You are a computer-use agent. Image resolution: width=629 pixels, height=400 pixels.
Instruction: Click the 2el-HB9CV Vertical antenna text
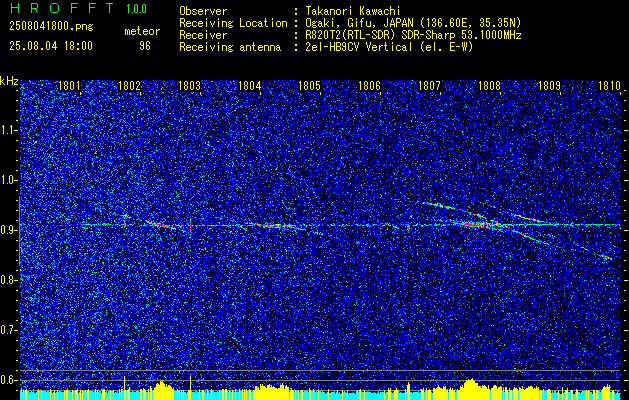tap(387, 47)
